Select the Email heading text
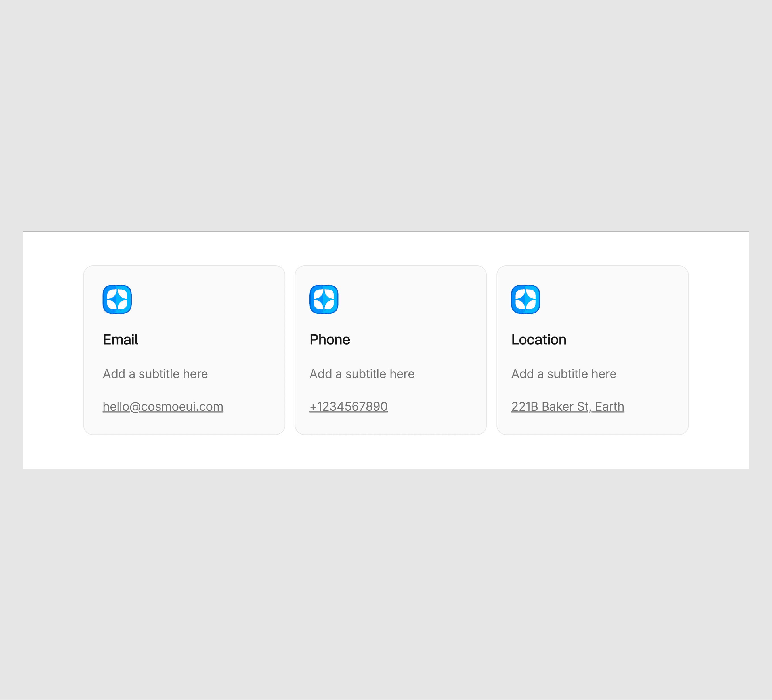This screenshot has height=700, width=772. pos(120,340)
